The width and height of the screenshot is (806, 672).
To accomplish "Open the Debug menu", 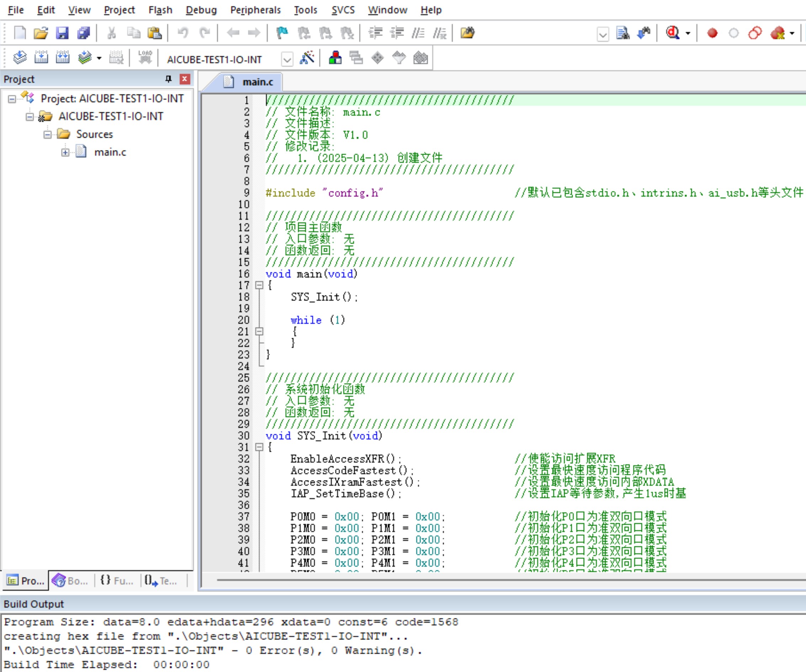I will 201,10.
